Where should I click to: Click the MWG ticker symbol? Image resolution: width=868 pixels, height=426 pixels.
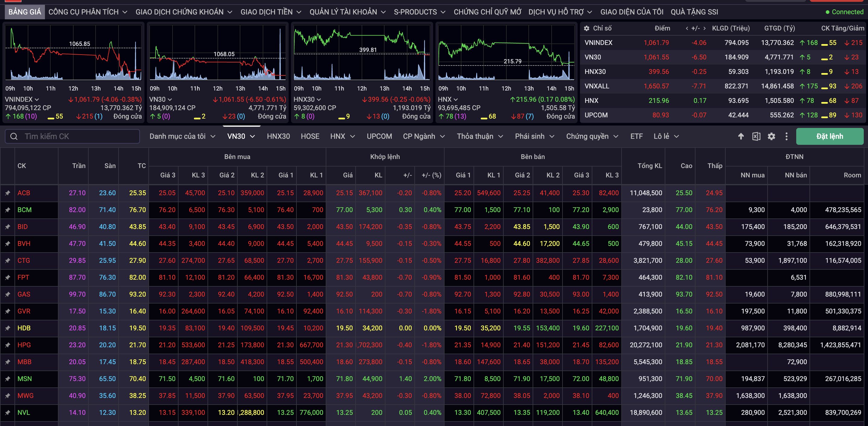(x=26, y=395)
